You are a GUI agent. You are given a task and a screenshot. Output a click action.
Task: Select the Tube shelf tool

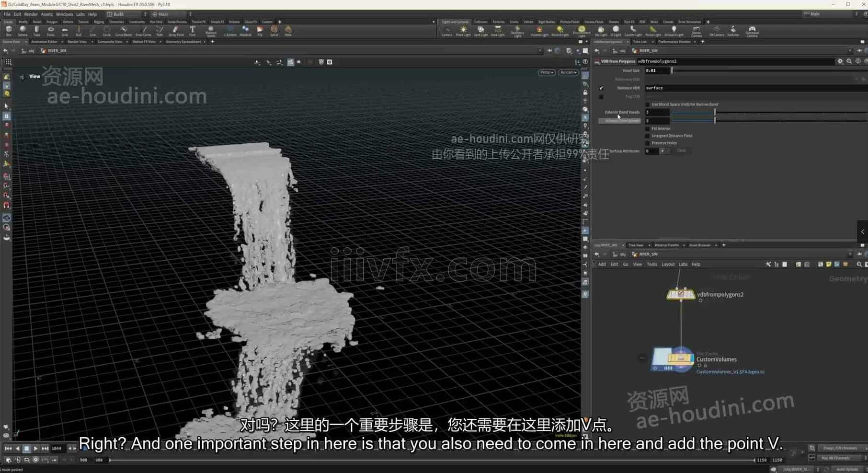tap(36, 31)
